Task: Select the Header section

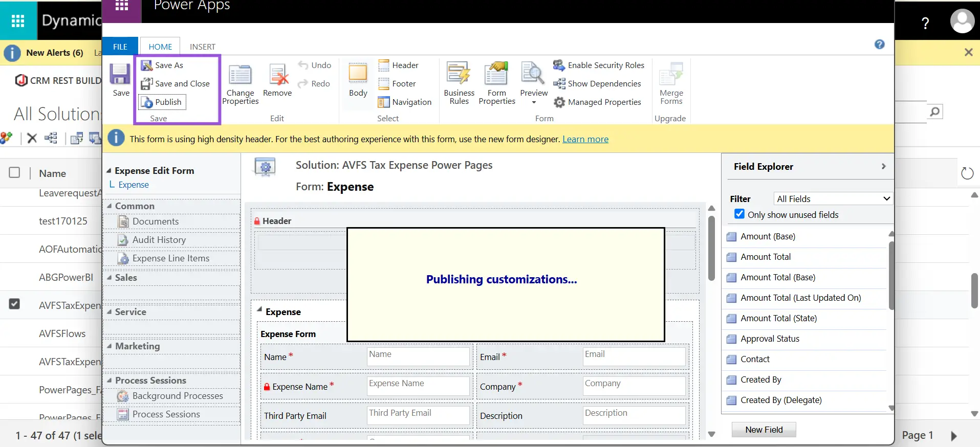Action: coord(399,65)
